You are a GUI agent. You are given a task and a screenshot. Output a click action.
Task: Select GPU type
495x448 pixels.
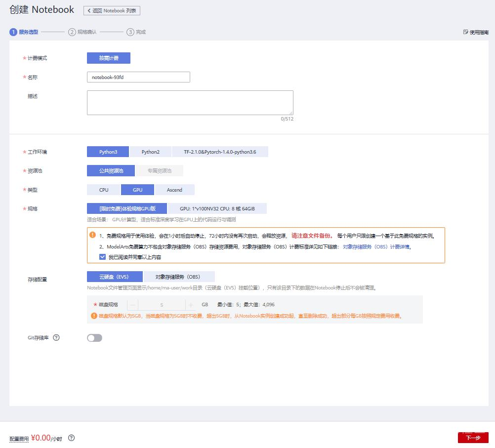click(x=138, y=190)
